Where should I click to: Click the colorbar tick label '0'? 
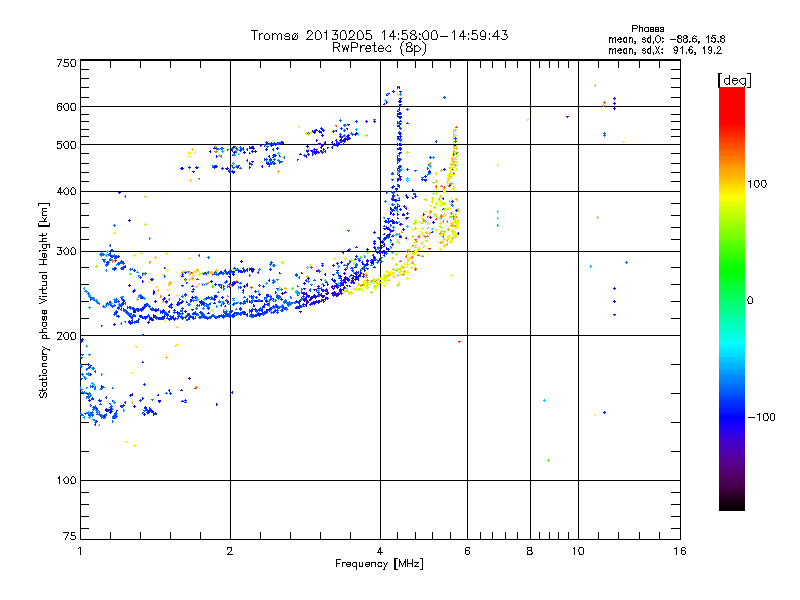click(x=750, y=301)
